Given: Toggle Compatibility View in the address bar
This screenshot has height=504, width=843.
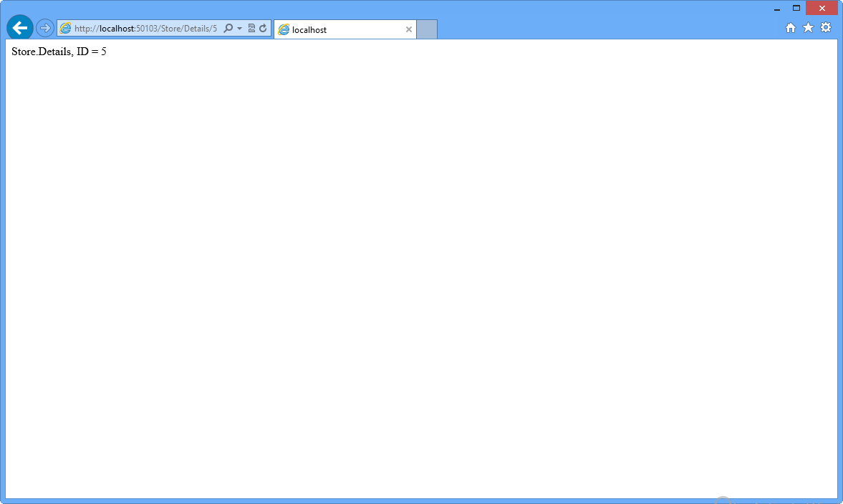Looking at the screenshot, I should click(251, 28).
